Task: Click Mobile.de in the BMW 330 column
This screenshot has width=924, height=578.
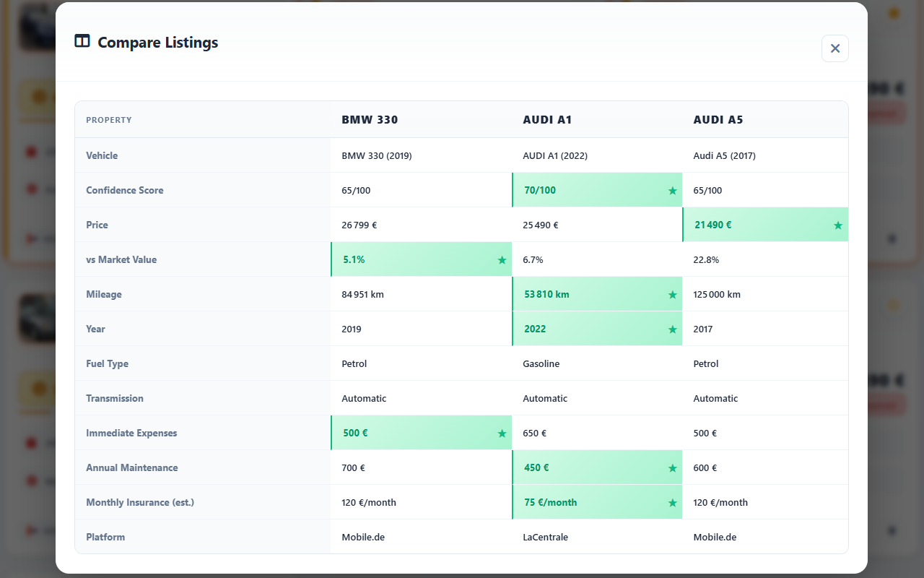Action: (365, 537)
